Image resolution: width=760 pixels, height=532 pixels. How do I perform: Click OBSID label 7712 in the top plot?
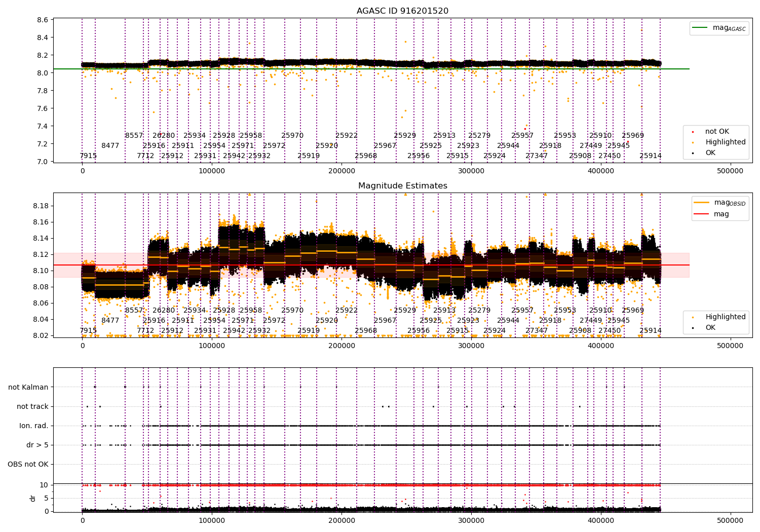click(x=145, y=156)
